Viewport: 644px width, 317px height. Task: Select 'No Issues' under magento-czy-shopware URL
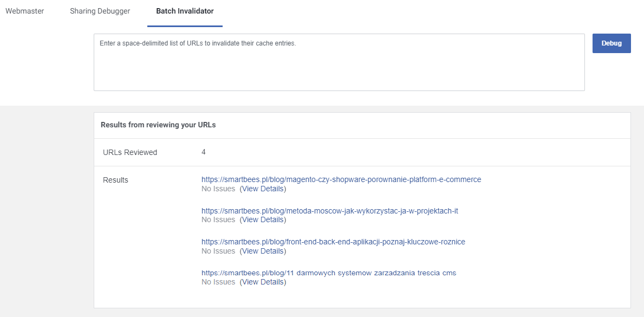coord(218,189)
